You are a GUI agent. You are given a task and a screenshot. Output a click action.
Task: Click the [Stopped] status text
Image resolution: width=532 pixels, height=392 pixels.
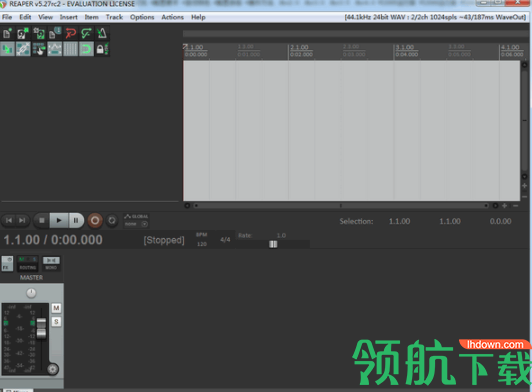164,240
